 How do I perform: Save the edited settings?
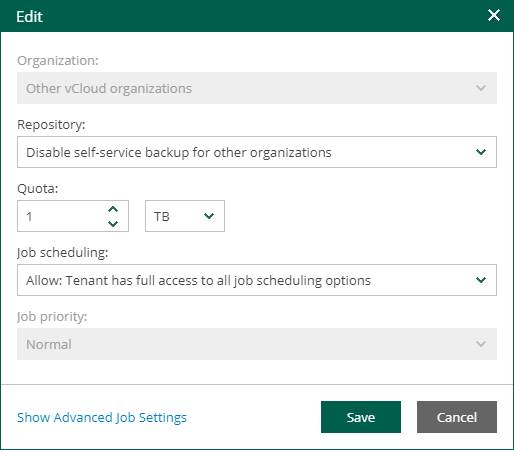click(361, 417)
